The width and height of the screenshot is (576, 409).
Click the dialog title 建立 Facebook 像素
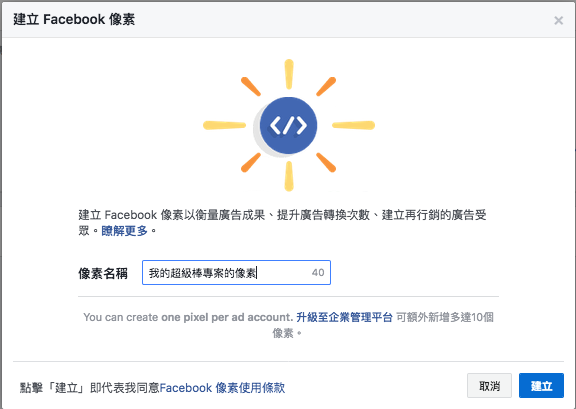74,19
